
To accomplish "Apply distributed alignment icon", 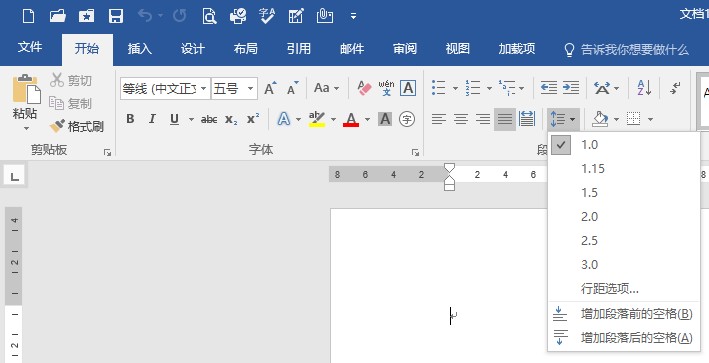I will [x=527, y=119].
